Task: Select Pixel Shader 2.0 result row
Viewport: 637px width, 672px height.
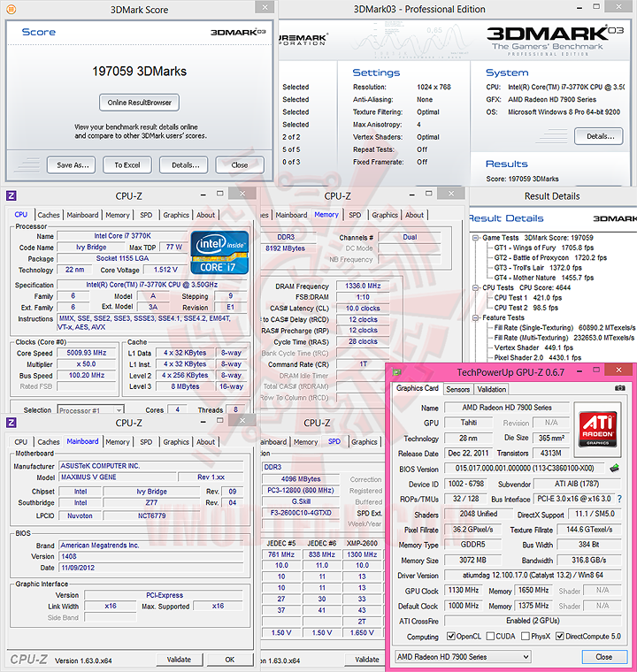Action: 538,358
